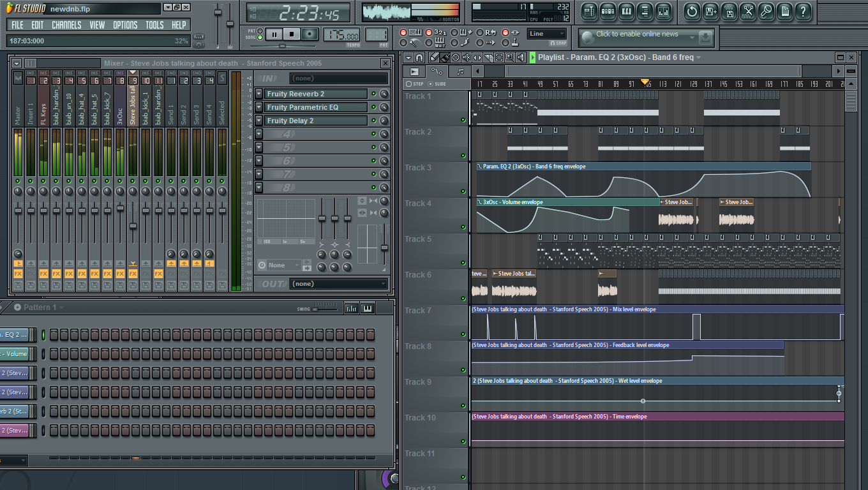Toggle the Fruity Reeverb 2 effect on/off

pos(373,94)
